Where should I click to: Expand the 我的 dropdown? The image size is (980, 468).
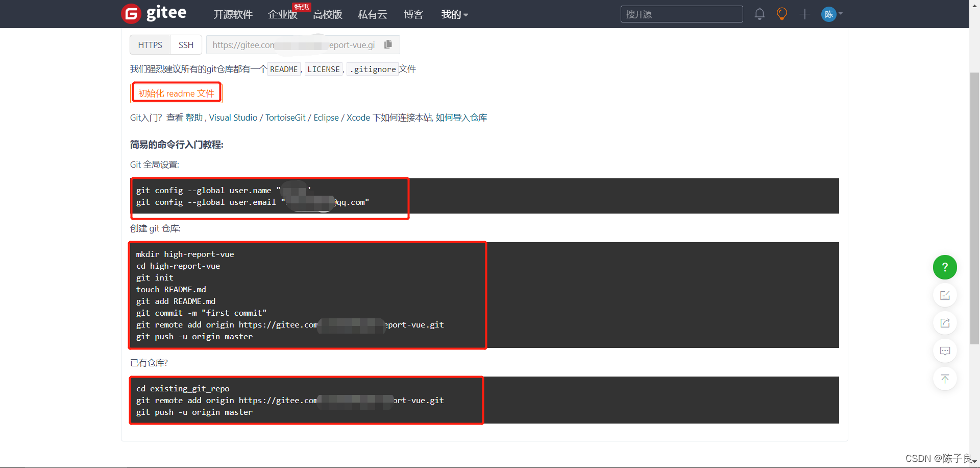tap(455, 14)
